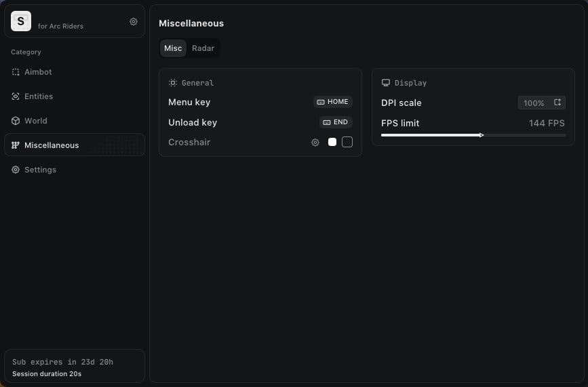The height and width of the screenshot is (387, 588).
Task: Click the S logo in the header
Action: pyautogui.click(x=21, y=22)
